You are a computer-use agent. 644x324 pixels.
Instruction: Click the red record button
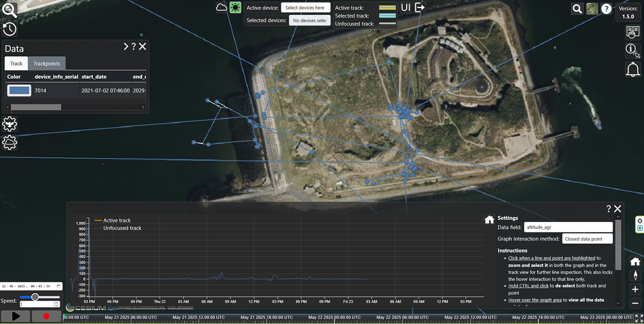47,316
